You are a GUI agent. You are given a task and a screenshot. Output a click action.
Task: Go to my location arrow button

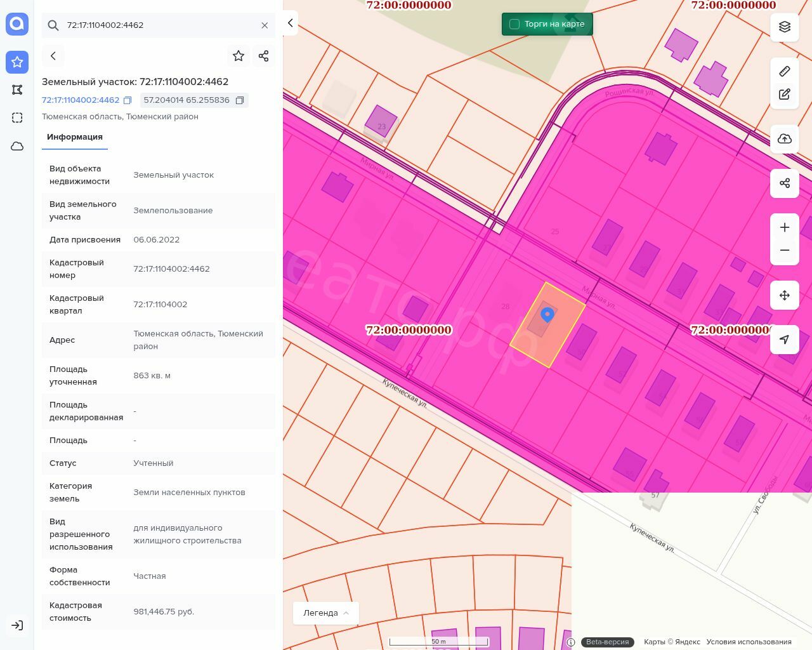[784, 340]
